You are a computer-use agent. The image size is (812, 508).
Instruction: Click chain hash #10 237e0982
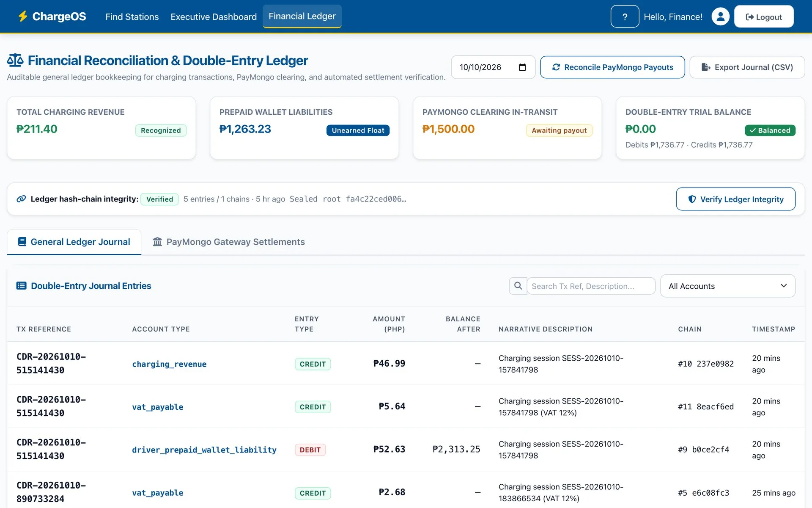pyautogui.click(x=705, y=364)
